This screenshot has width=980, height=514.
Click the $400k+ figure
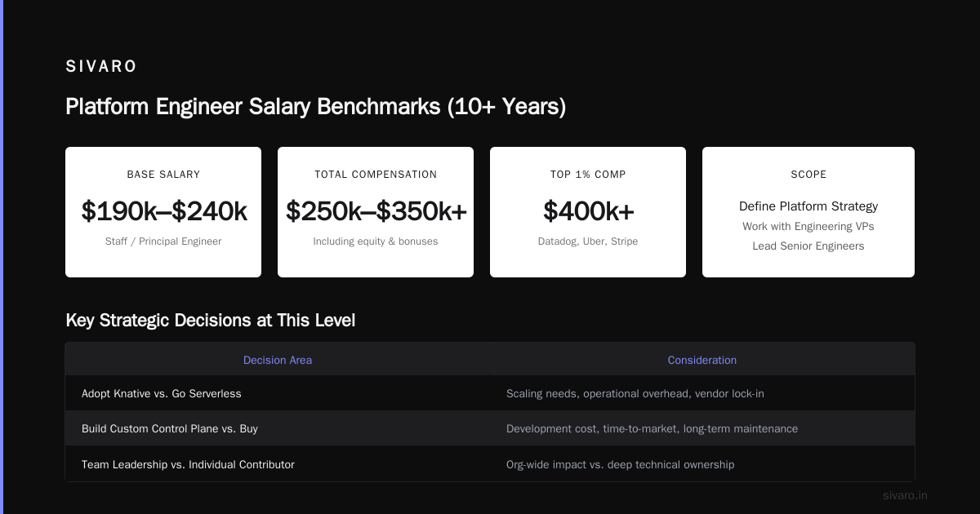pos(588,211)
